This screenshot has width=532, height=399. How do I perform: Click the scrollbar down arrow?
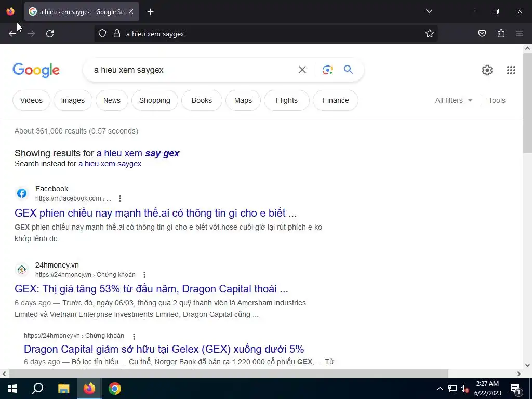[527, 365]
